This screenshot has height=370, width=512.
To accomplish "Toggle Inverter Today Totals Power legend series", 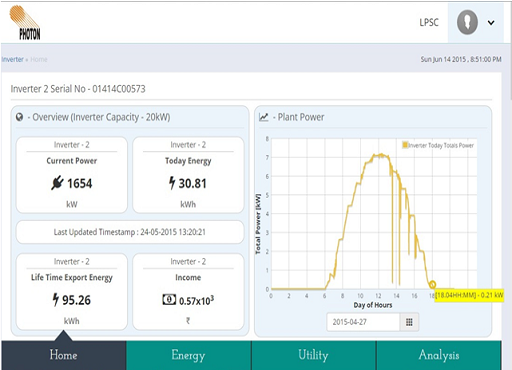I will pos(438,145).
